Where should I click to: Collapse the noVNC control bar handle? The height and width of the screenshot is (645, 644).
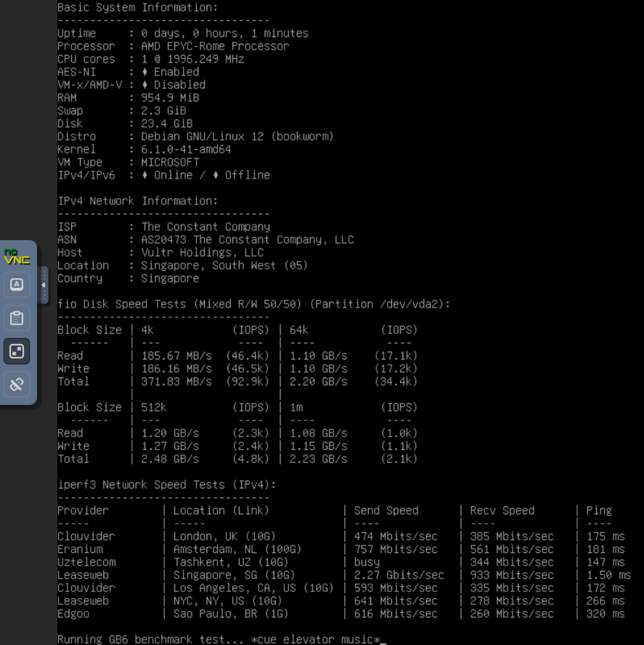coord(43,284)
